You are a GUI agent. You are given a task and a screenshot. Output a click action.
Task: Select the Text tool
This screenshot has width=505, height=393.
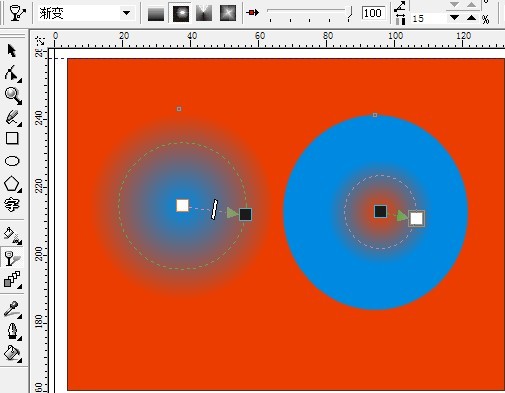click(12, 205)
